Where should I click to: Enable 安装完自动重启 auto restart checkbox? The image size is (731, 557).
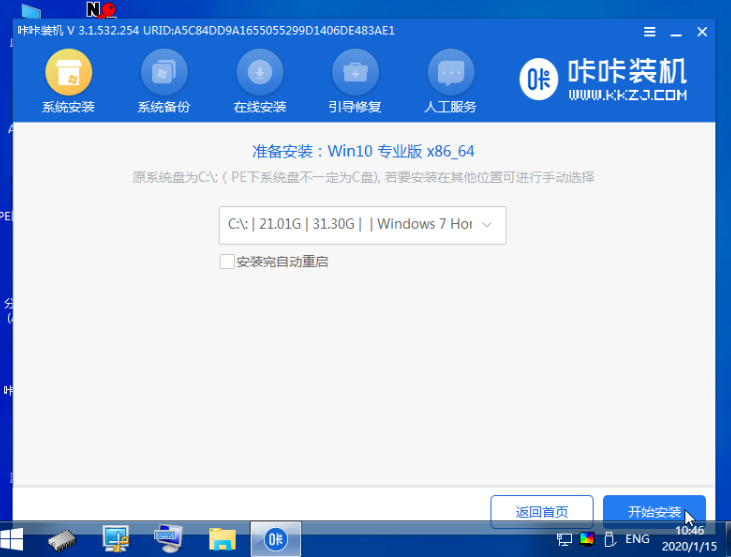[227, 261]
